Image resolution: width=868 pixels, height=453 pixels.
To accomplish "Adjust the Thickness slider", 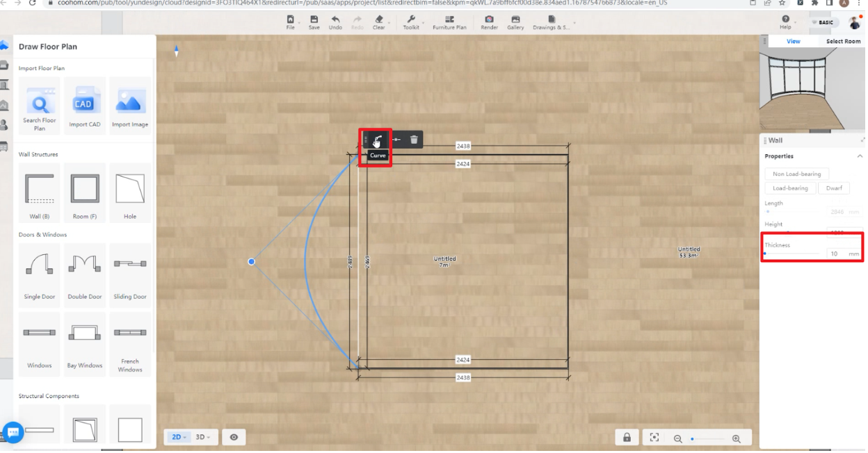I will [793, 254].
